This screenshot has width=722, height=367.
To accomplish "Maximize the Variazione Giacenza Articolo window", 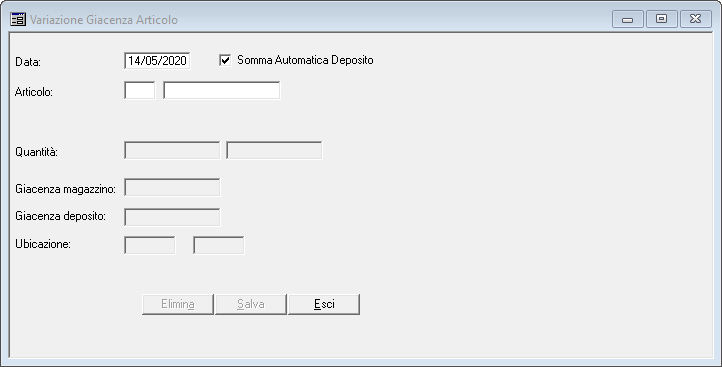I will click(662, 19).
